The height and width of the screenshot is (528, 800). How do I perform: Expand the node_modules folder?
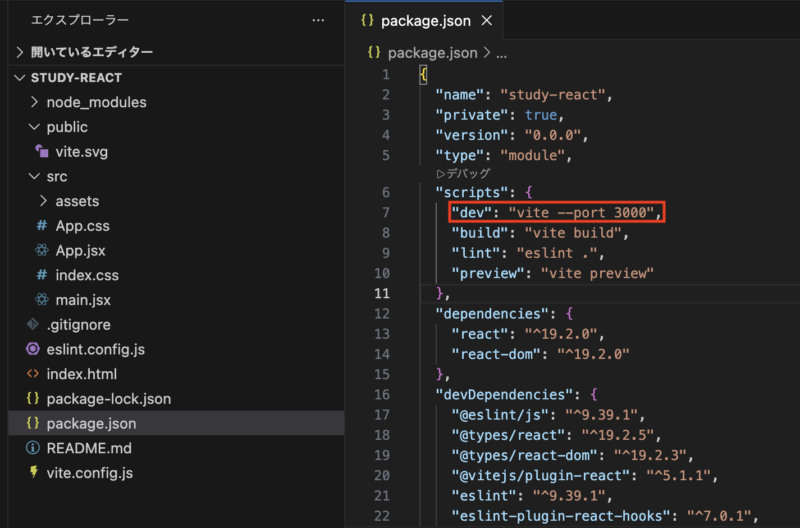34,102
